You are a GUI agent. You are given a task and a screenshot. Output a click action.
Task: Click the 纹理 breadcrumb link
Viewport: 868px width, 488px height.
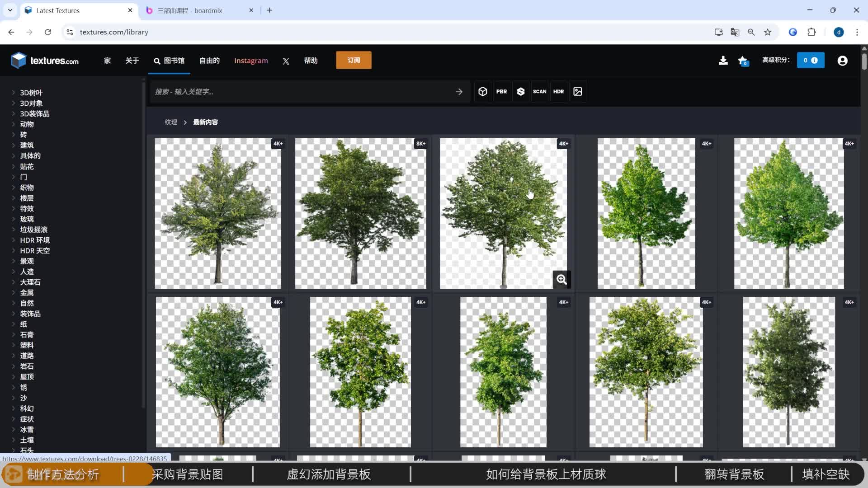(x=171, y=122)
